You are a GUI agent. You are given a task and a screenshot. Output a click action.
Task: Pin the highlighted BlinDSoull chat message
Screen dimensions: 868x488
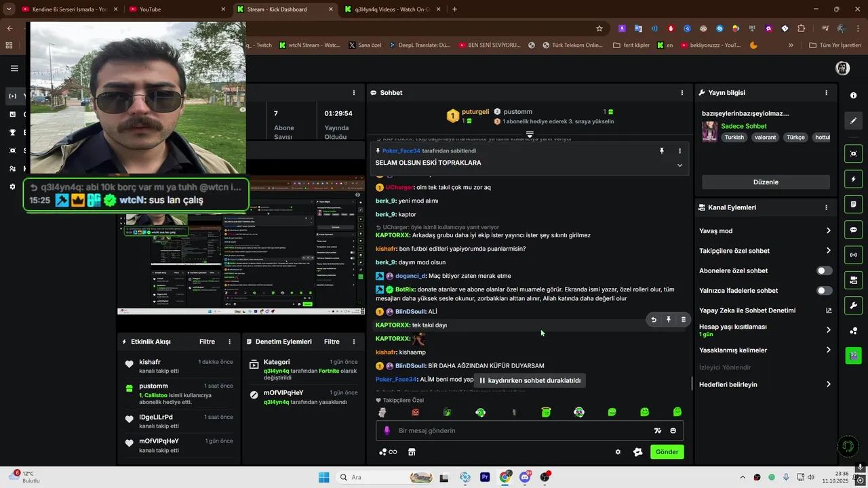[x=668, y=319]
